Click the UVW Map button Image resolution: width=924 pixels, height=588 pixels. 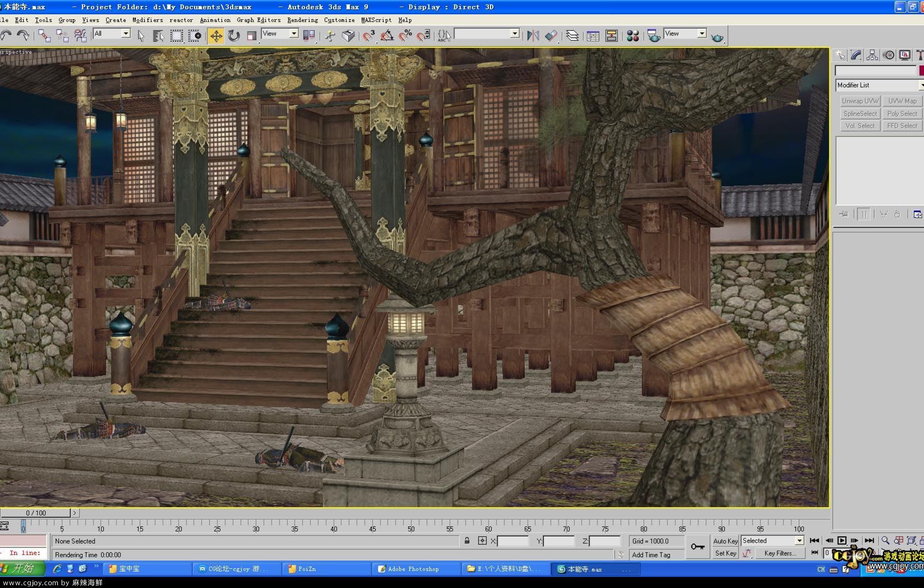coord(903,101)
